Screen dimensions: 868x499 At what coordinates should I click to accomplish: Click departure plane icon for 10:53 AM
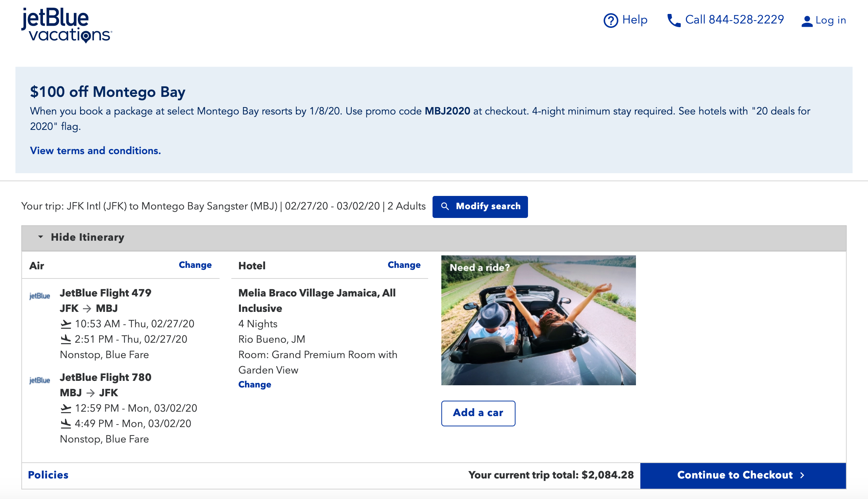coord(66,324)
